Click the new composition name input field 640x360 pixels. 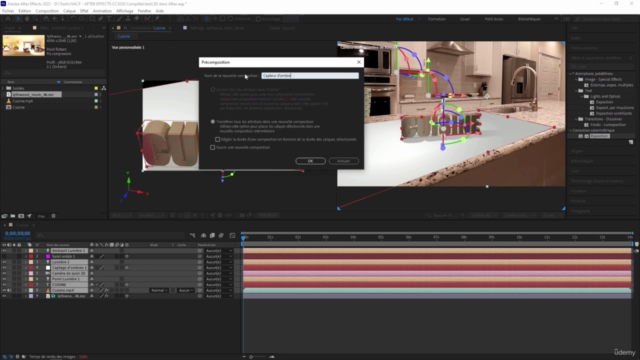pos(310,76)
